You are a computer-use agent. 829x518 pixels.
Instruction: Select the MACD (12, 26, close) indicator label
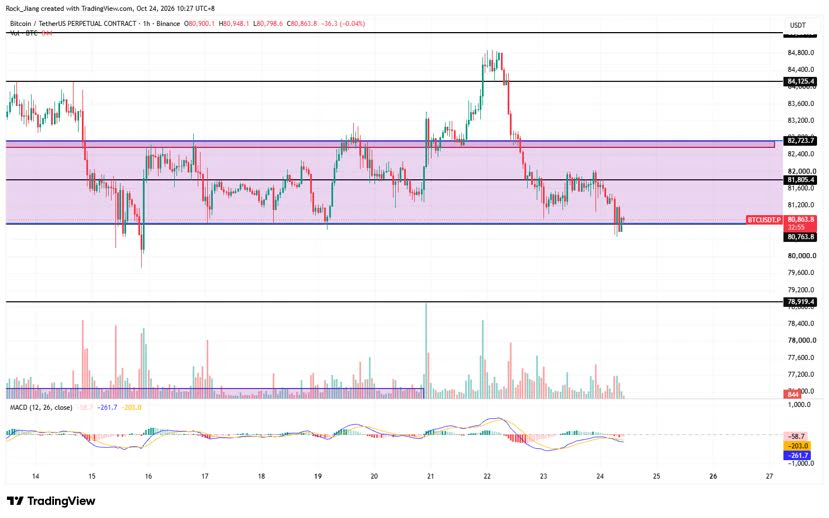click(41, 408)
